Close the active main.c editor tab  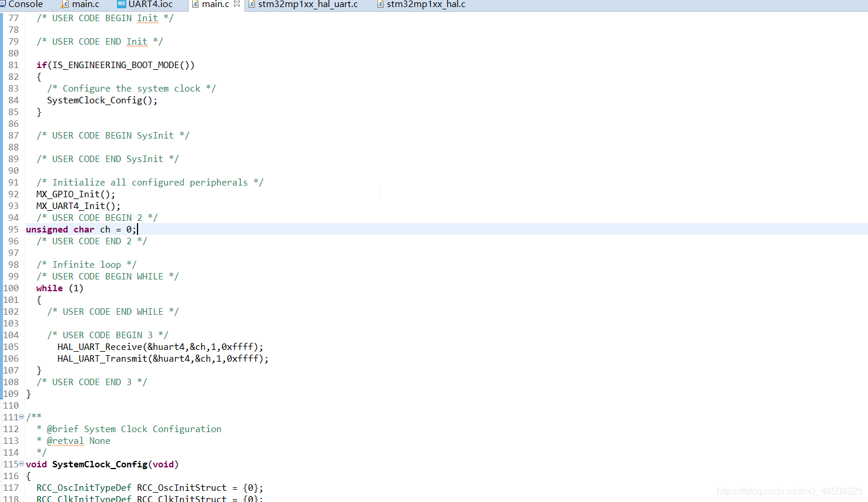pos(237,4)
